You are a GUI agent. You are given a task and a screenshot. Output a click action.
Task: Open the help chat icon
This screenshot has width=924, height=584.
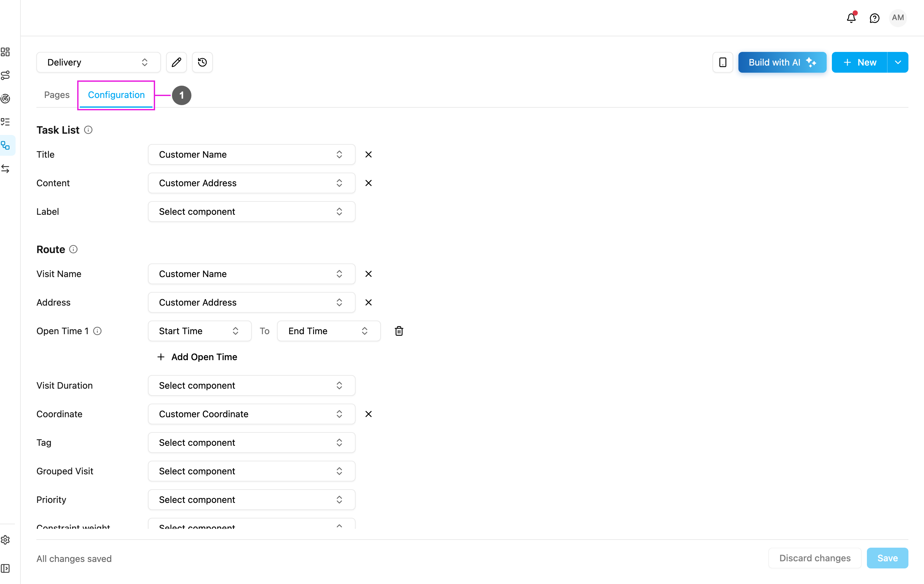tap(874, 18)
